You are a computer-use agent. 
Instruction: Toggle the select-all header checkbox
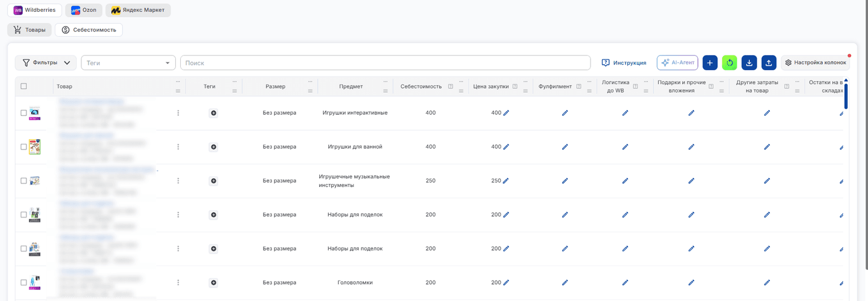24,86
